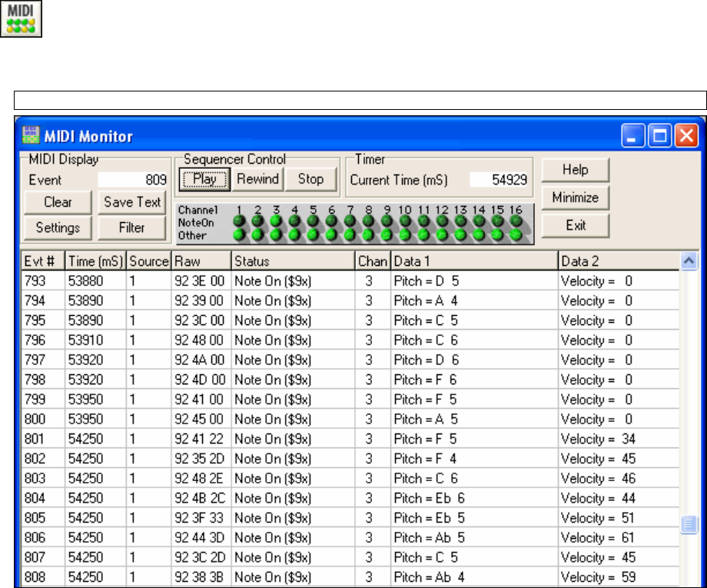The height and width of the screenshot is (588, 707).
Task: Click channel 1 Other indicator LED
Action: 239,234
